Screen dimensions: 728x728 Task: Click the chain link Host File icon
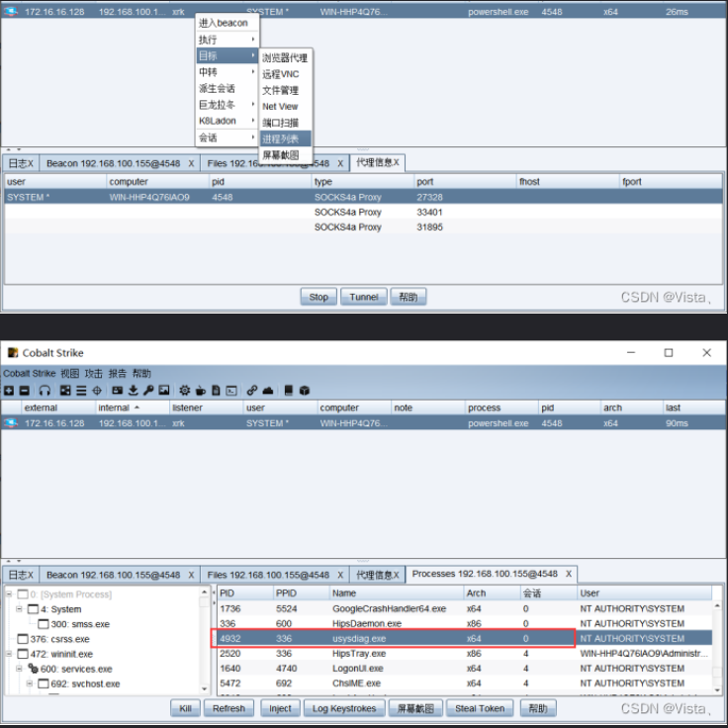[251, 391]
